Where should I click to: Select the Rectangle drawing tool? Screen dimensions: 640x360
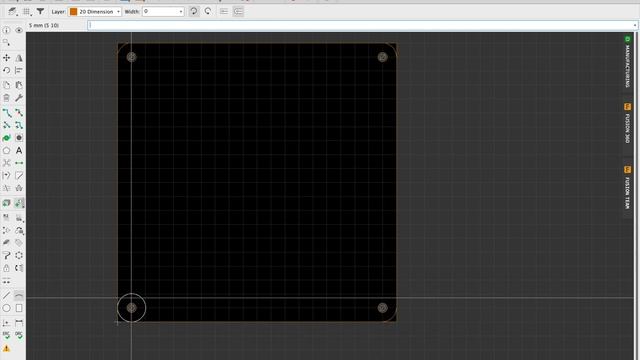[19, 308]
